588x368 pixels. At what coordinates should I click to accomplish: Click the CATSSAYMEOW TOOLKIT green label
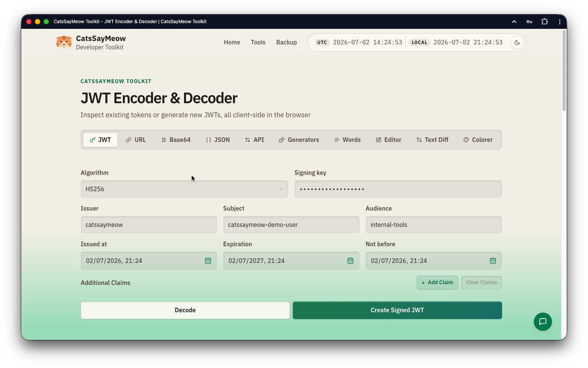coord(116,81)
